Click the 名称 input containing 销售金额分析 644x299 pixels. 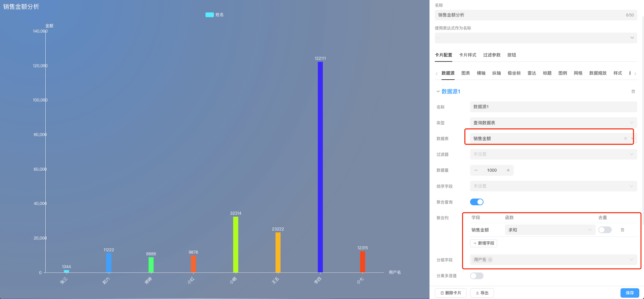coord(531,15)
